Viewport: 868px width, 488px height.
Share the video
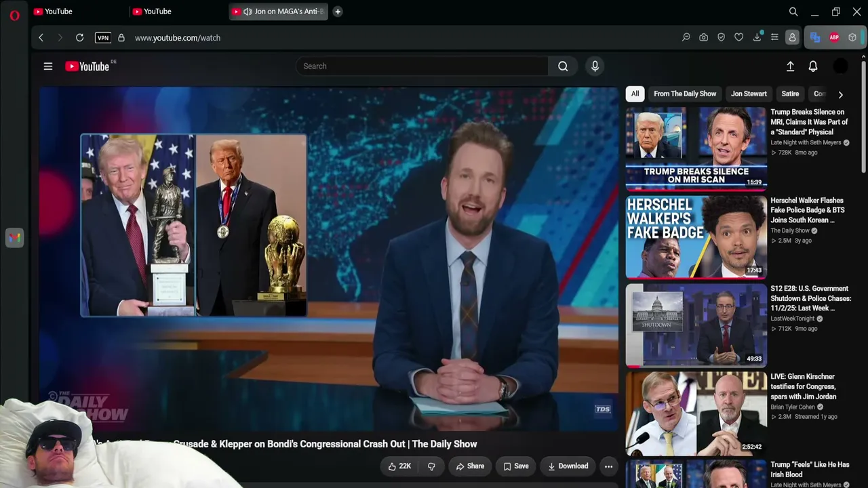(x=470, y=466)
